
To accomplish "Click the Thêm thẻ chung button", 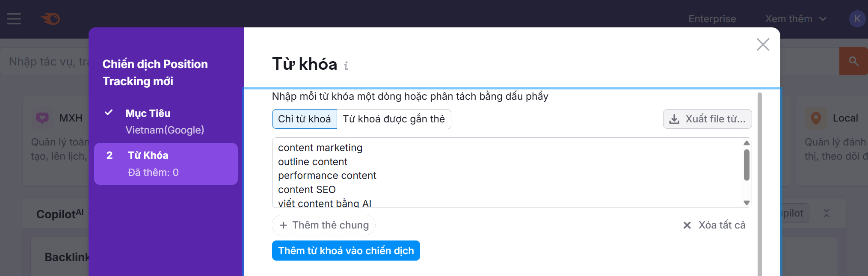I will coord(323,225).
